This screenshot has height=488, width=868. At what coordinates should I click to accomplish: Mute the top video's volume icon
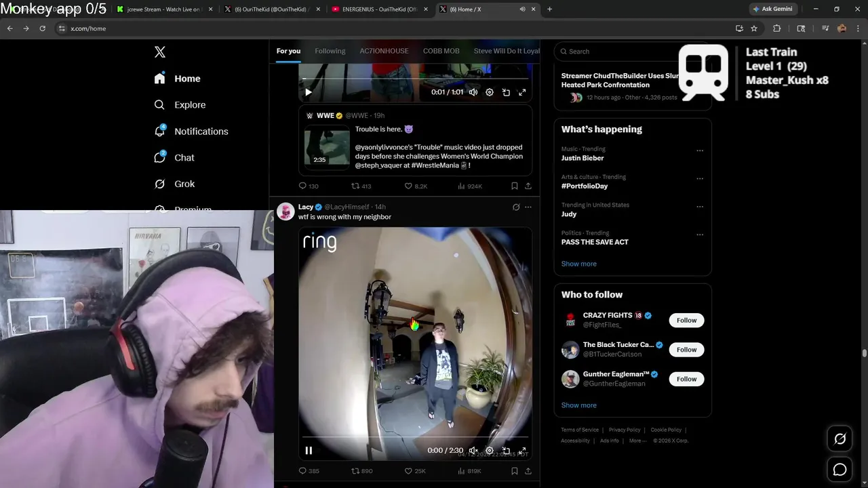pos(473,92)
